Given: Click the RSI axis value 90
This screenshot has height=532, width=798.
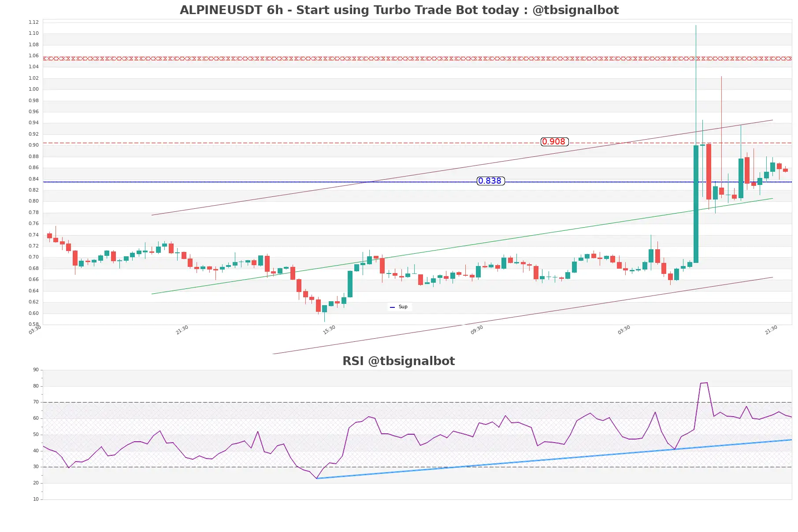Looking at the screenshot, I should coord(36,369).
